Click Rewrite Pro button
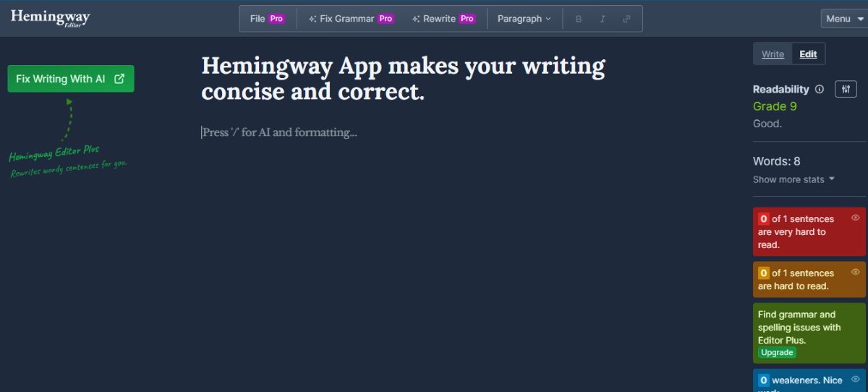 coord(443,19)
